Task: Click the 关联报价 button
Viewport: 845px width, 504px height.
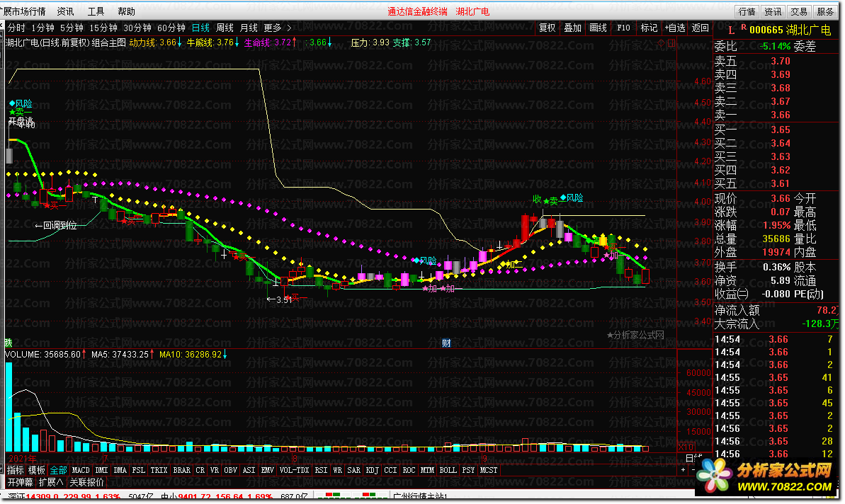Action: [x=86, y=483]
